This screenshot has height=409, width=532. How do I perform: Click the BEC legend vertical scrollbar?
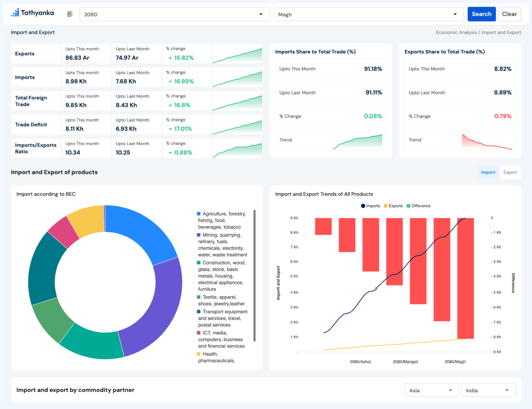(x=254, y=275)
